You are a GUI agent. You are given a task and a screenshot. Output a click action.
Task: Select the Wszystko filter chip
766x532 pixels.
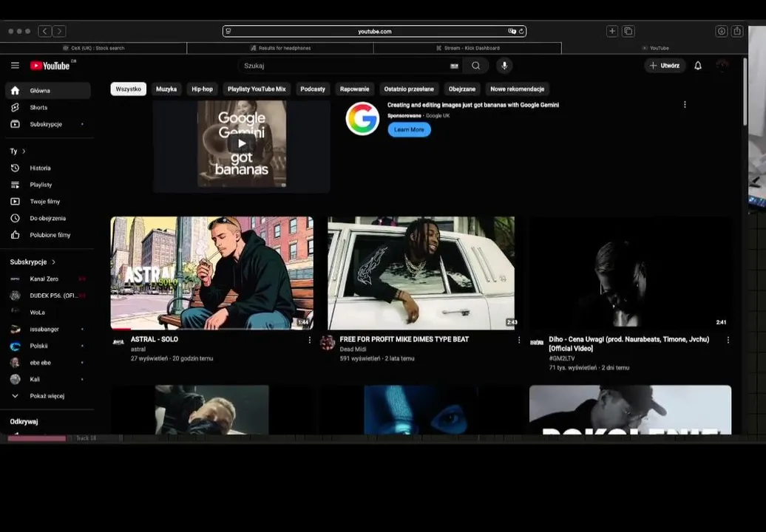click(x=129, y=89)
